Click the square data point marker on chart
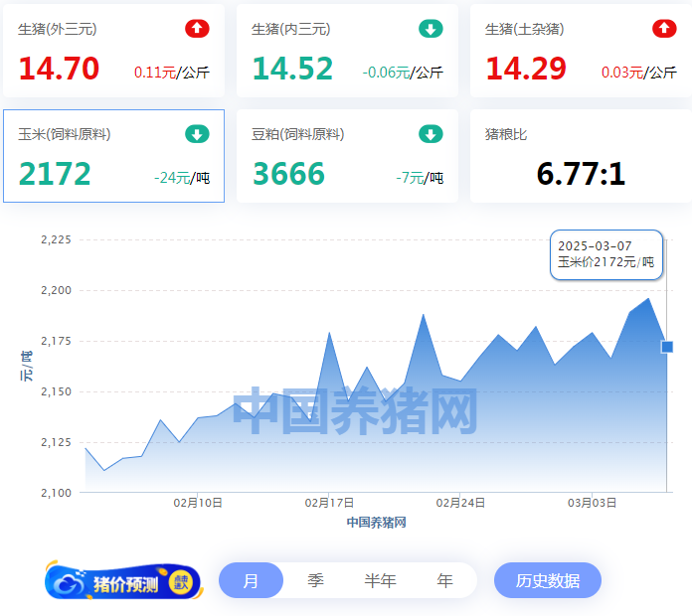This screenshot has width=692, height=616. (x=667, y=347)
